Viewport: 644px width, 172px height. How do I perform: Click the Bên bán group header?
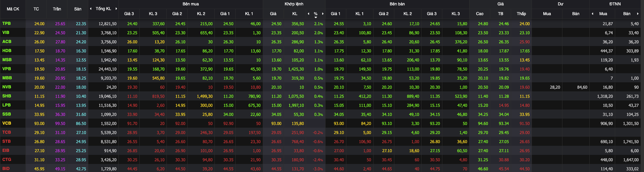tap(397, 4)
